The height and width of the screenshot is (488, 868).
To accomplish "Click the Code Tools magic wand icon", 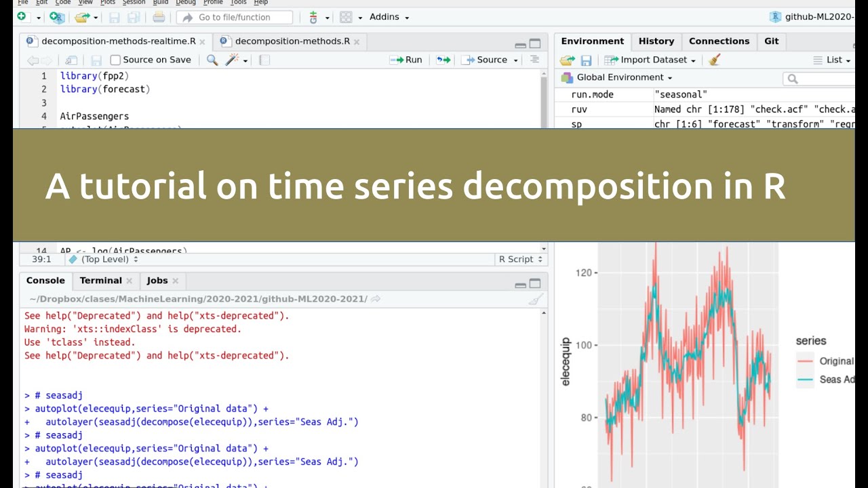I will pos(232,60).
